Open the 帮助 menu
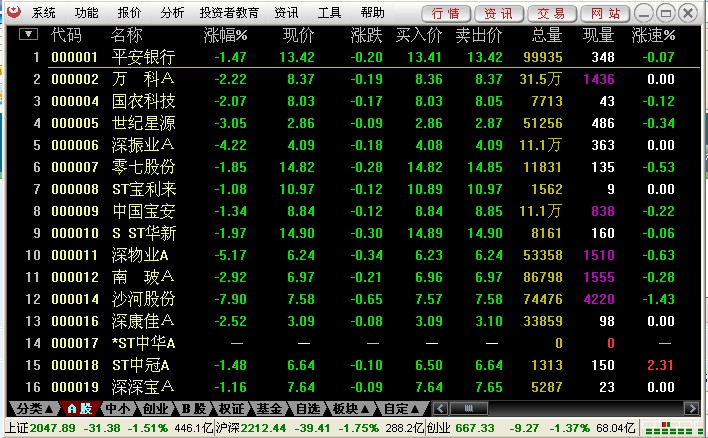 tap(373, 13)
